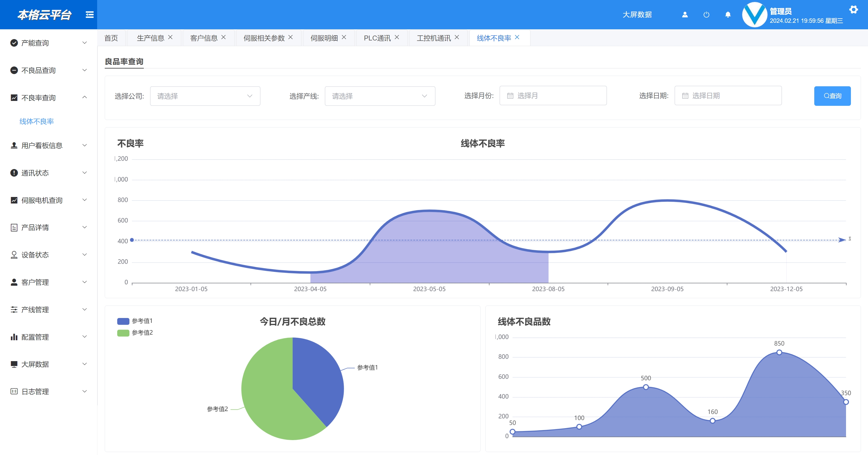
Task: Open 大屏数据 link in header
Action: click(637, 14)
